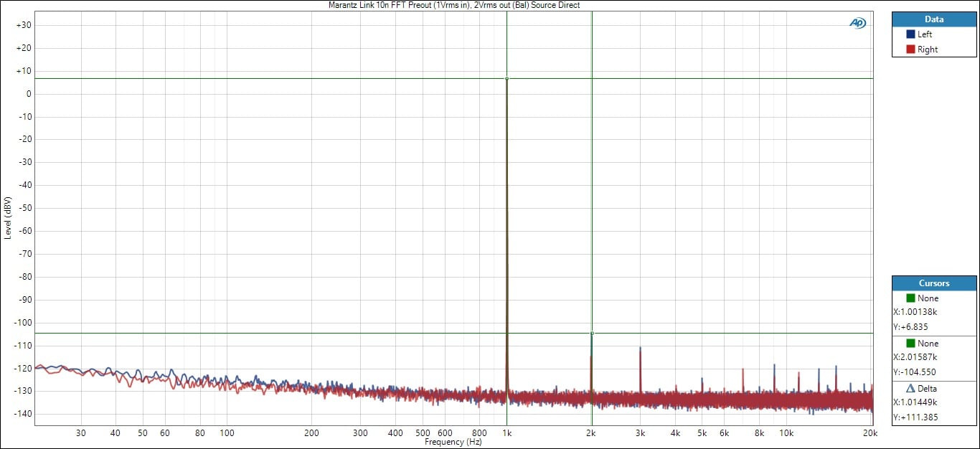Click the X:1.00138k cursor value
The width and height of the screenshot is (980, 449).
[915, 312]
